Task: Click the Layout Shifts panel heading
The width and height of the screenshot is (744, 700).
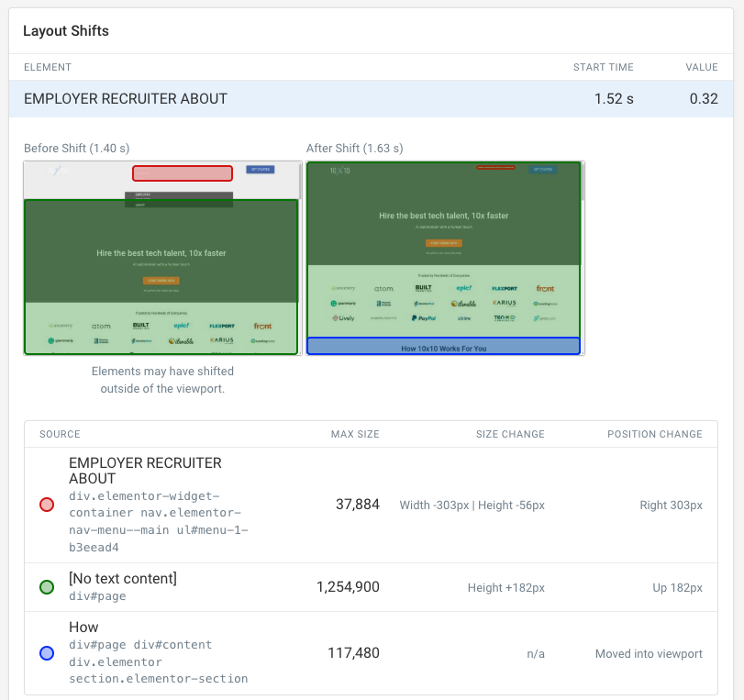Action: (x=66, y=31)
